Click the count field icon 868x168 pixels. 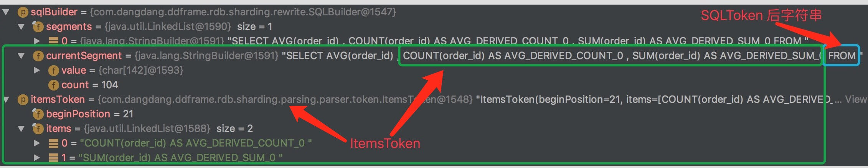pos(53,85)
